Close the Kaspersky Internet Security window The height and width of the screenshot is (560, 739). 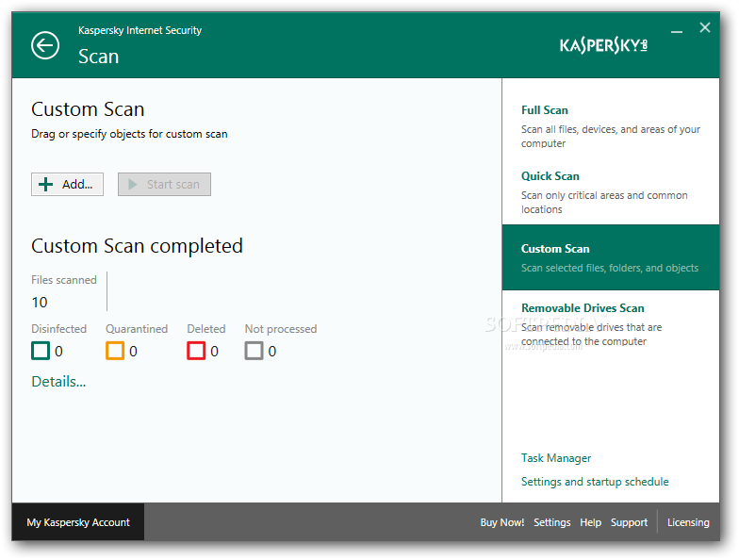click(705, 27)
